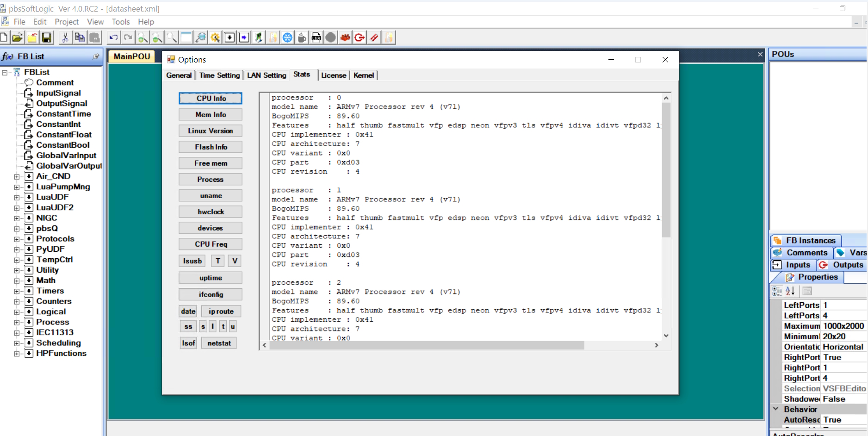The height and width of the screenshot is (436, 868).
Task: Click the Save floppy disk toolbar icon
Action: 47,37
